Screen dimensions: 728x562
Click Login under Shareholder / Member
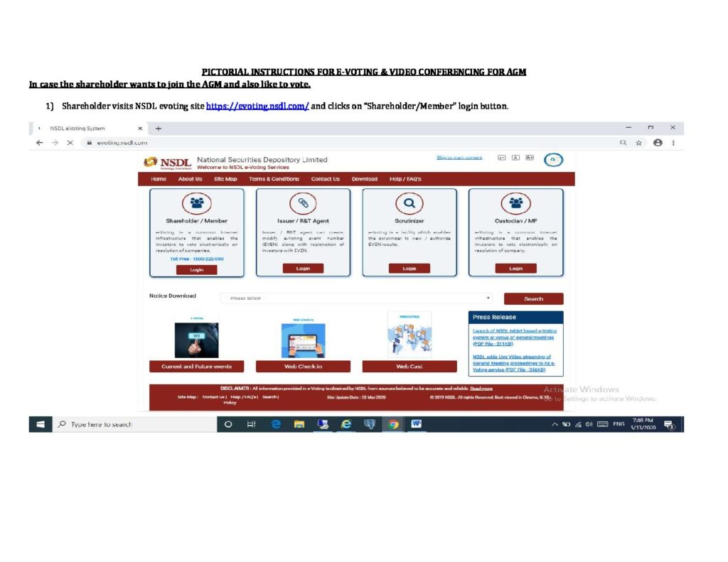[x=196, y=269]
